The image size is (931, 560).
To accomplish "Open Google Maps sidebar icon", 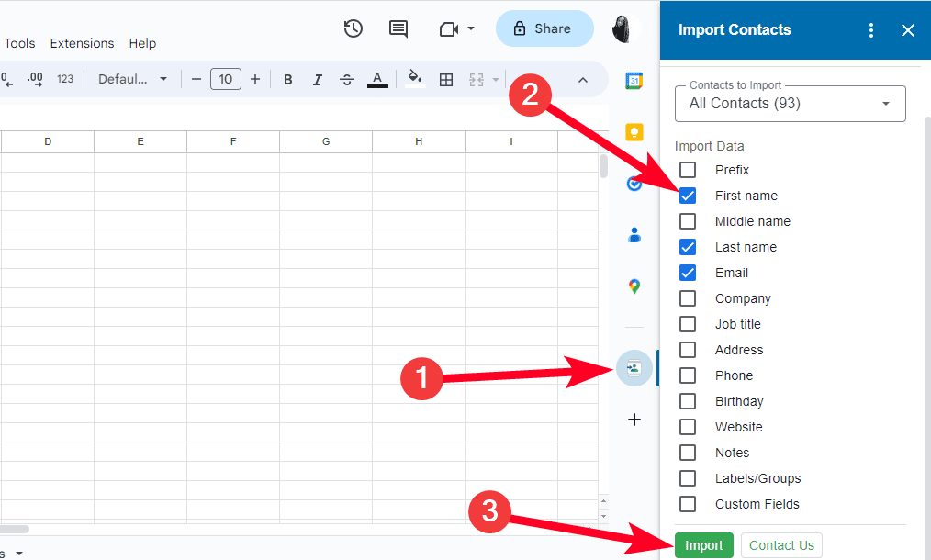I will tap(634, 286).
